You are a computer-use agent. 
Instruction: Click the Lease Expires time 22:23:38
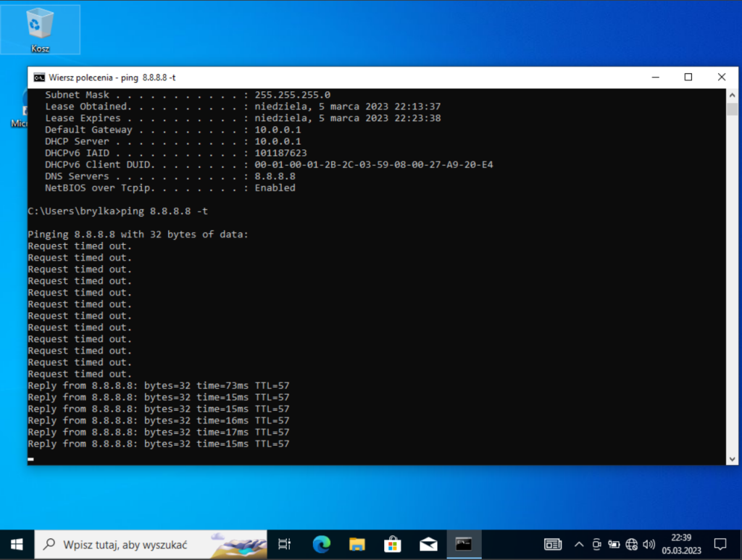pyautogui.click(x=417, y=118)
